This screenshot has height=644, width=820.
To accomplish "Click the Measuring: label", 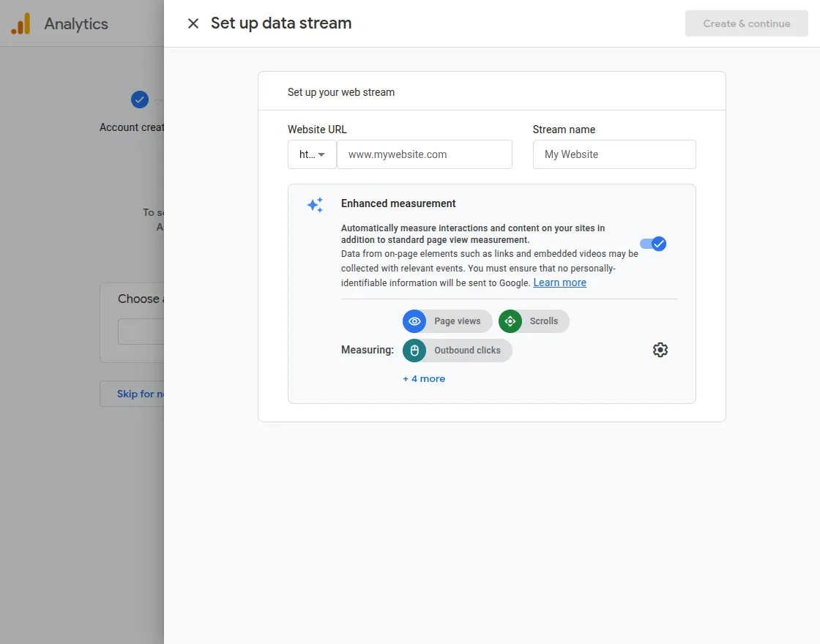I will pos(367,350).
